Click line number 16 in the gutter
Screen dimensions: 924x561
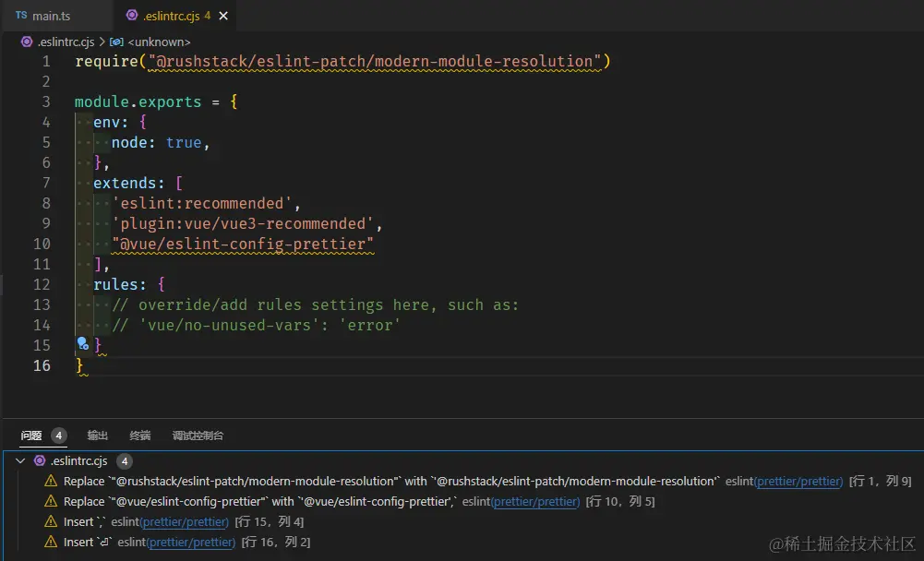pyautogui.click(x=42, y=365)
